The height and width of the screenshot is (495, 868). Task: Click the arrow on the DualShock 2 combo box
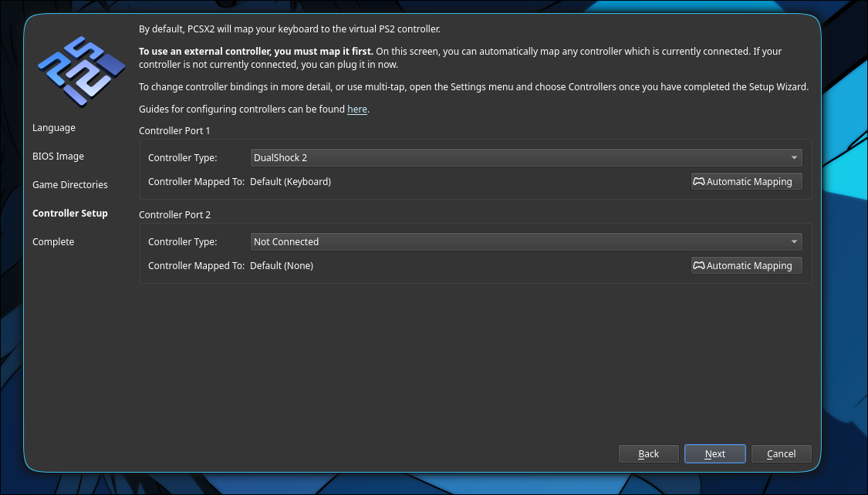pos(794,157)
